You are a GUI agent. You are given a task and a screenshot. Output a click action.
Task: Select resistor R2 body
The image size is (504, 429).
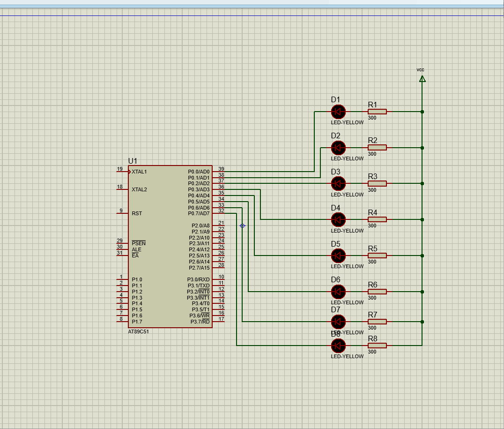[377, 148]
